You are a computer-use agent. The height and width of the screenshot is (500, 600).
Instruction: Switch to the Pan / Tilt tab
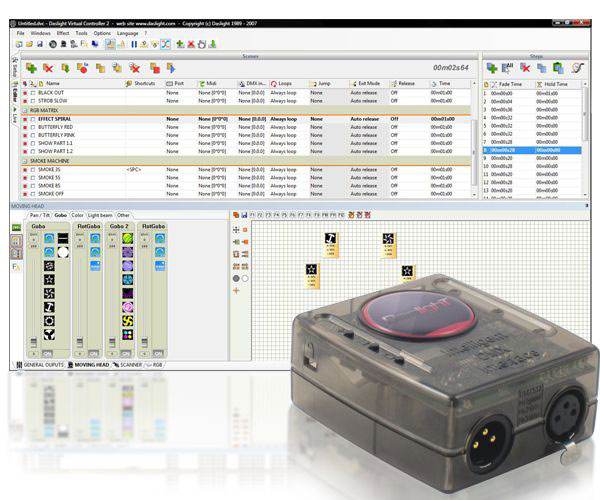(40, 215)
